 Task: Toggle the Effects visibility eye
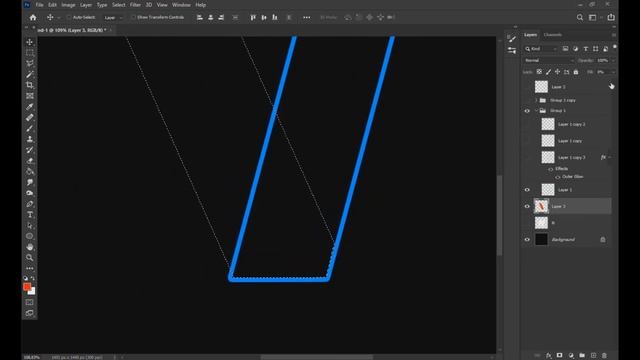tap(550, 169)
